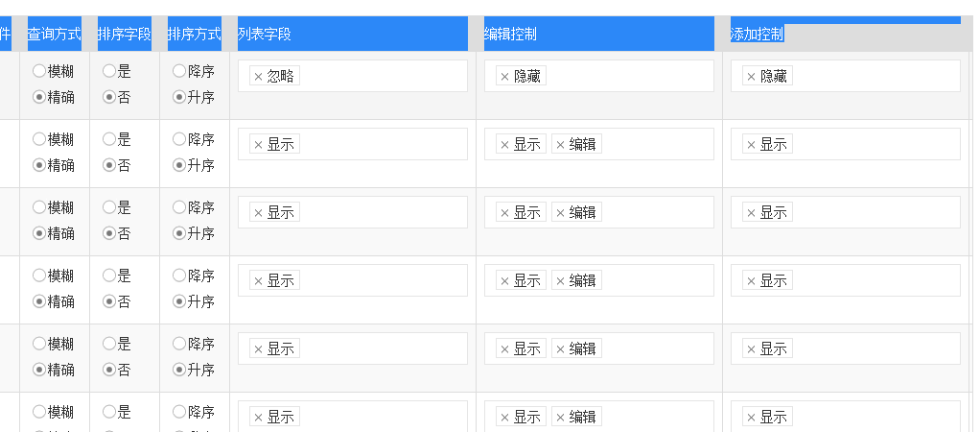Screen dimensions: 980x432
Task: Remove 显示 tag in second row 列表字段
Action: coord(258,145)
